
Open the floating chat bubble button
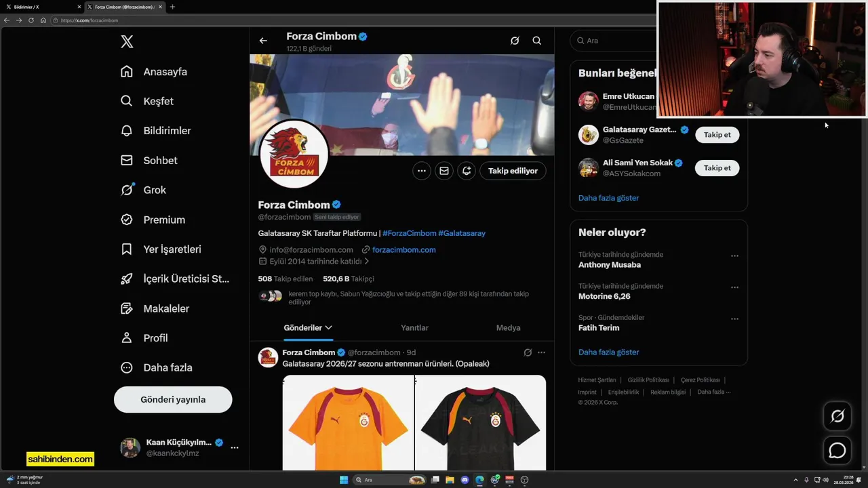[x=837, y=450]
